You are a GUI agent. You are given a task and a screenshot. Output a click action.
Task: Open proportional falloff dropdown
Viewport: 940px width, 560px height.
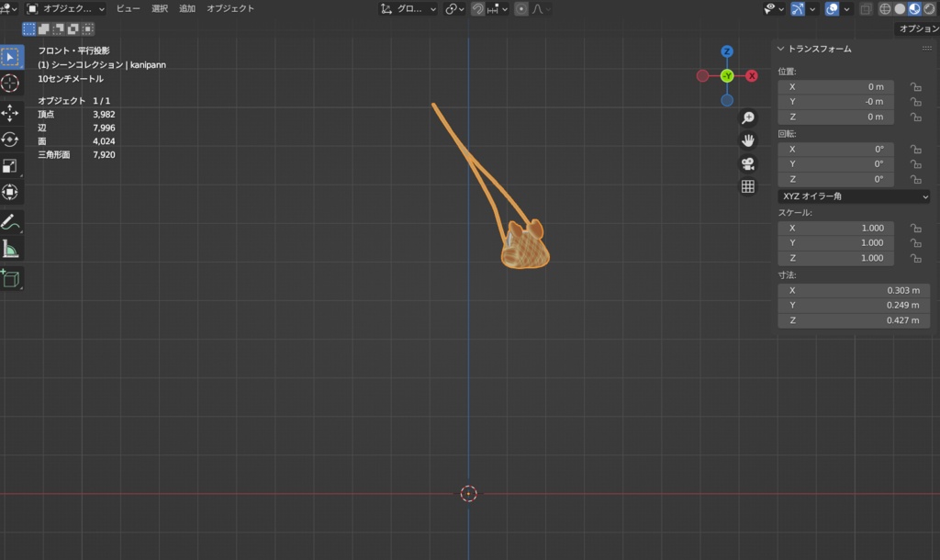pos(540,9)
